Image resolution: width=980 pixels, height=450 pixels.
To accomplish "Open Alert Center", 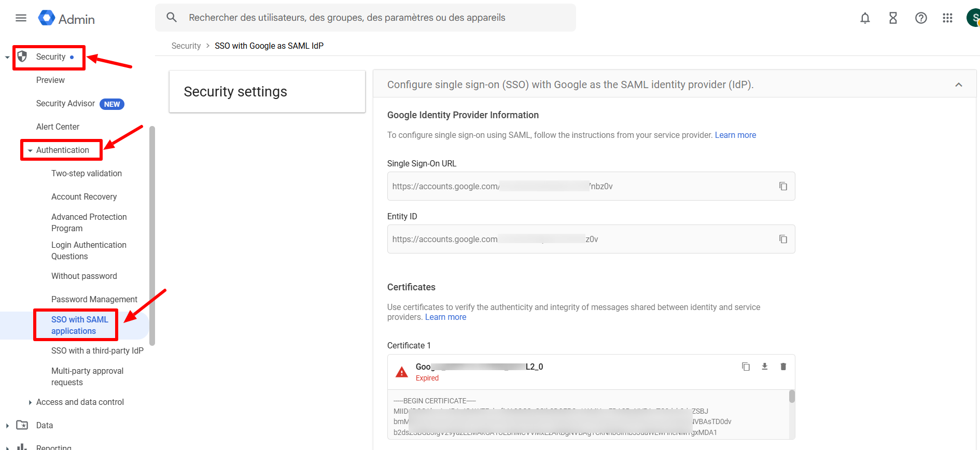I will tap(58, 126).
